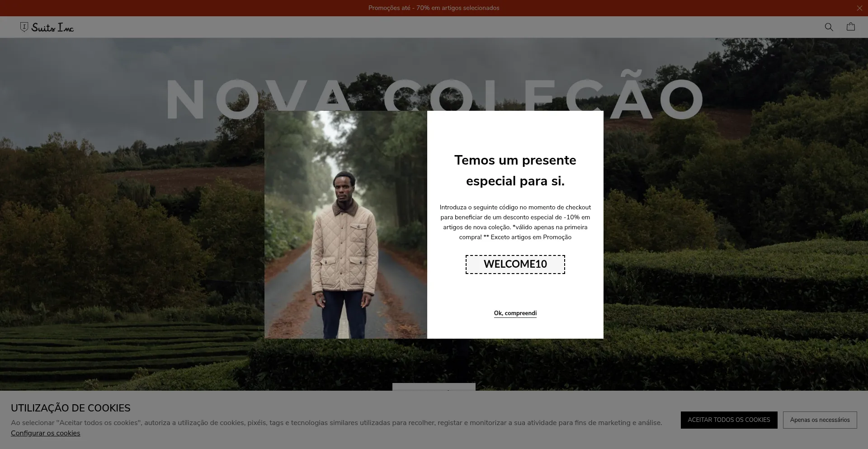Click the popup heading Temos um presente
Screen dimensions: 868x449
coord(515,170)
